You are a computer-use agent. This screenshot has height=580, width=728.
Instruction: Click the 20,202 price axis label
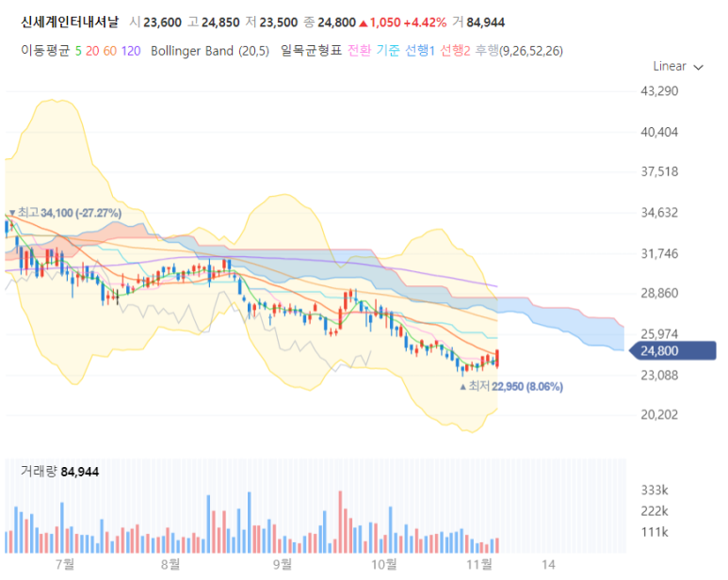(659, 414)
